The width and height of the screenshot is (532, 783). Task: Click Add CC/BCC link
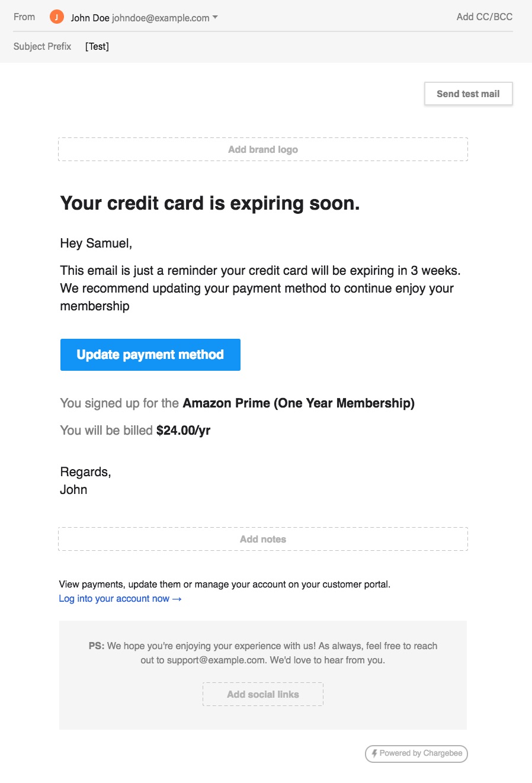click(484, 17)
